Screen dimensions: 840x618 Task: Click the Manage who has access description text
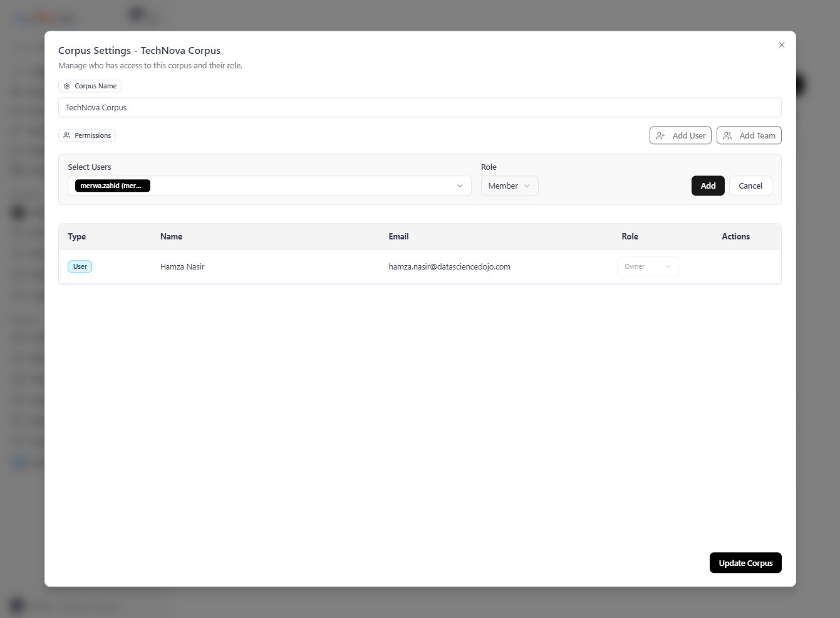tap(150, 65)
